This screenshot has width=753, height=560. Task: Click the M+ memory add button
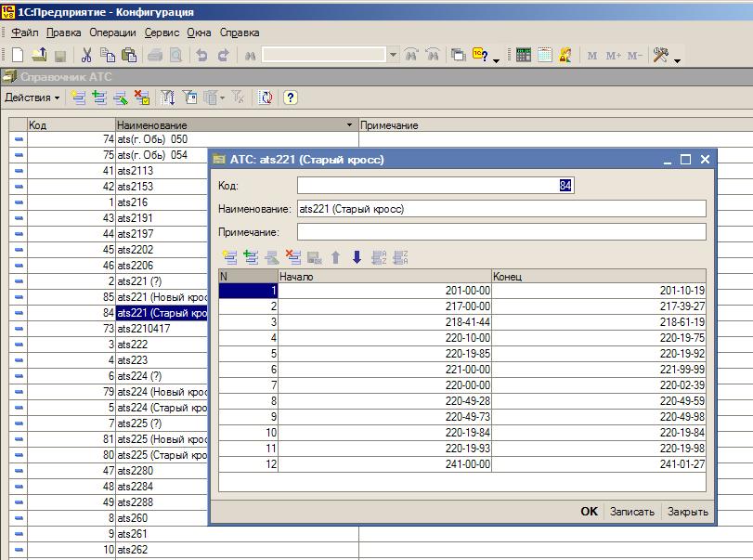point(613,56)
